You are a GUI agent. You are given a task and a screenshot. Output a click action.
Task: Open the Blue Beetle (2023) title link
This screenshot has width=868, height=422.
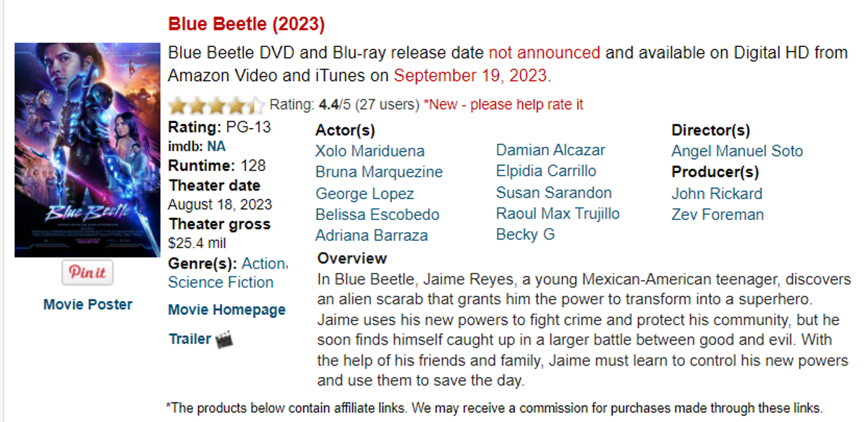point(246,24)
